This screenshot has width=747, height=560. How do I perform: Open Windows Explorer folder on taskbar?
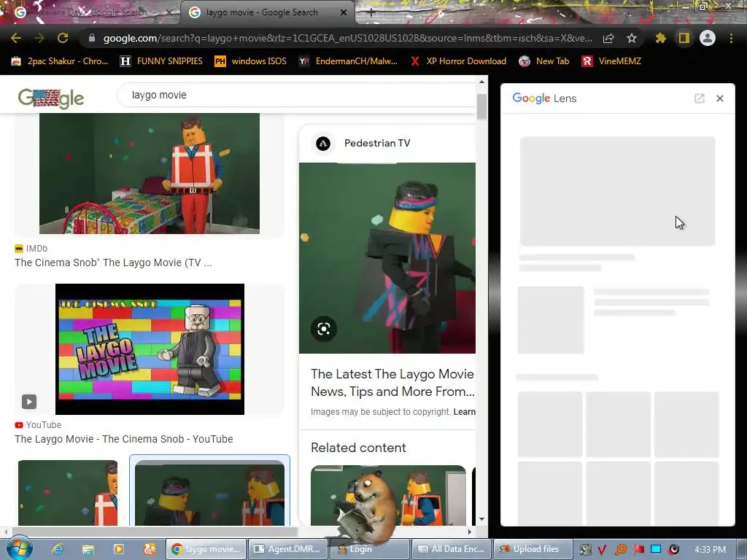[88, 549]
